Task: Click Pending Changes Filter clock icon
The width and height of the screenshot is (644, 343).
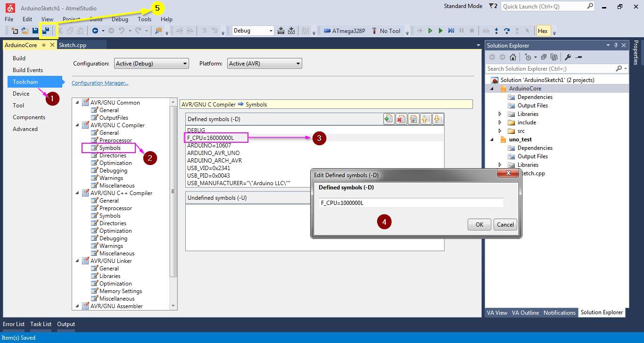Action: click(528, 57)
